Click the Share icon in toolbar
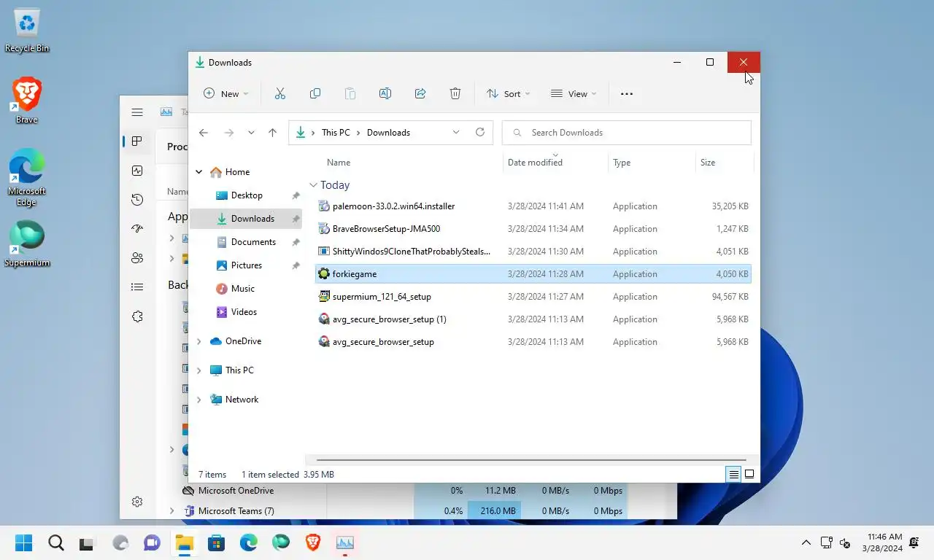Viewport: 934px width, 560px height. [x=420, y=93]
